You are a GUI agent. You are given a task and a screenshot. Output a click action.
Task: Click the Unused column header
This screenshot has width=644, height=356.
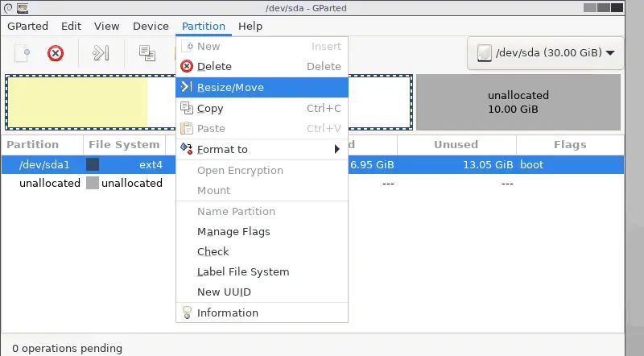click(x=456, y=145)
